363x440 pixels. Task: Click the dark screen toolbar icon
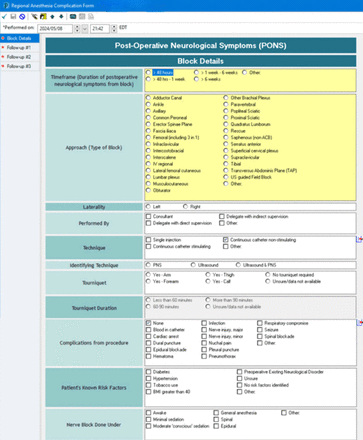pos(73,16)
